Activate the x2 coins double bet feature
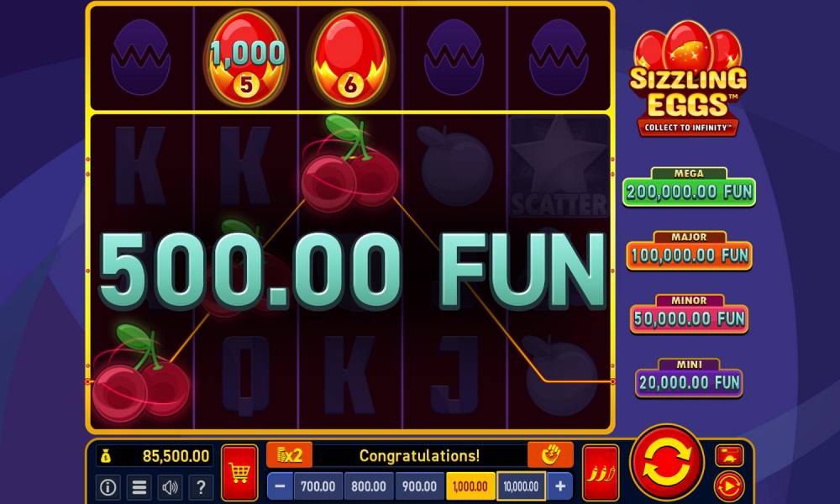840x504 pixels. coord(289,455)
